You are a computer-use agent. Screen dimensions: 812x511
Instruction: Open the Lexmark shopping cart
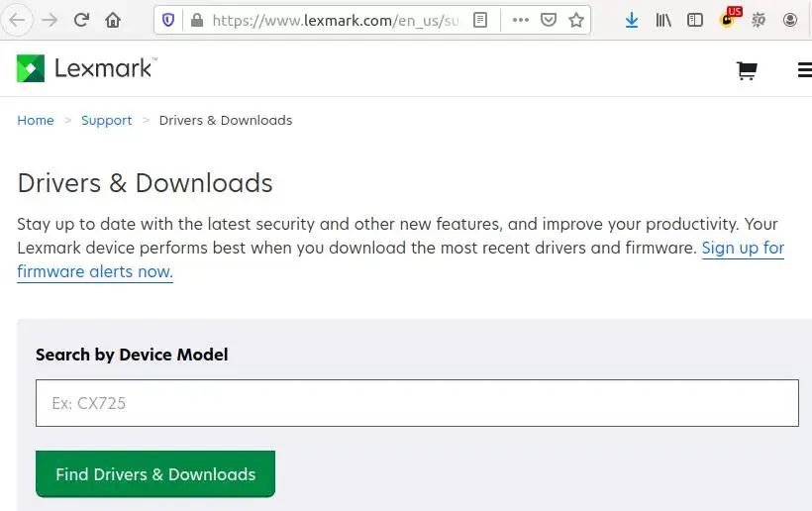tap(747, 70)
